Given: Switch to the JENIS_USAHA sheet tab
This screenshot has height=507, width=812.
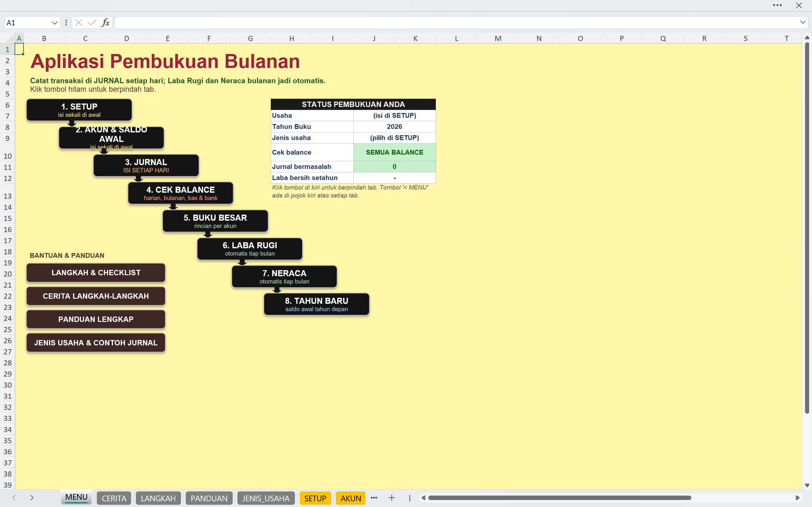Looking at the screenshot, I should (x=266, y=498).
